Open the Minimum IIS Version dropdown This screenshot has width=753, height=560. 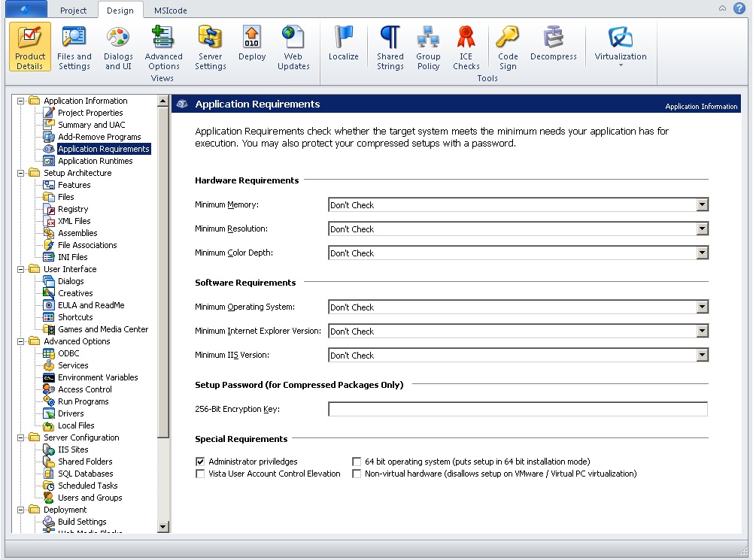pyautogui.click(x=702, y=355)
